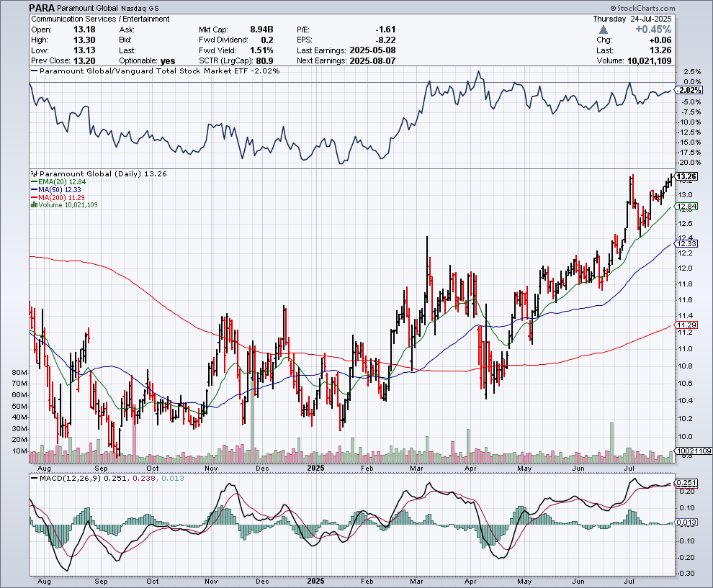Click the EPS value -8.22
Viewport: 713px width, 588px height.
pos(385,40)
